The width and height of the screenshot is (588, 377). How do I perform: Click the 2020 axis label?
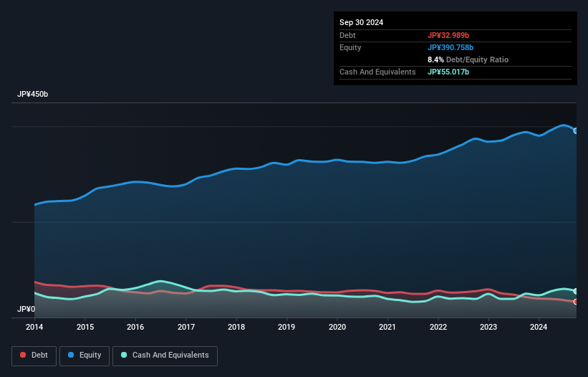tap(337, 327)
